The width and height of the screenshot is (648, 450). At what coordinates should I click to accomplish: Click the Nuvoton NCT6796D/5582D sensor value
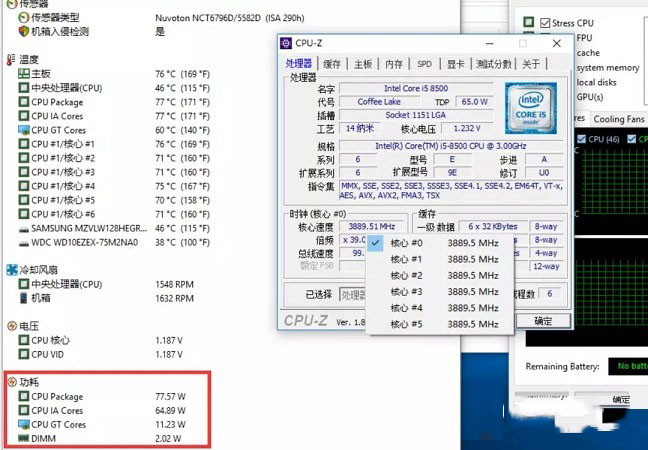[229, 18]
